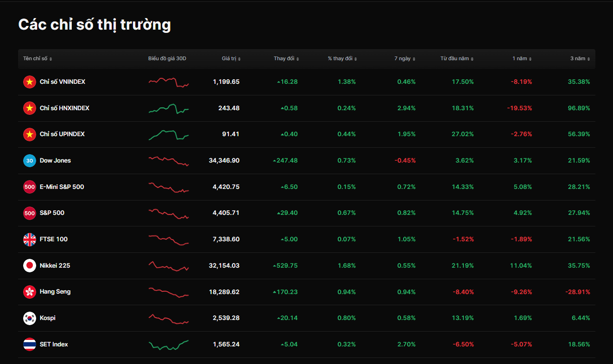Click the Japan flag icon for Nikkei 225
Image resolution: width=613 pixels, height=364 pixels.
[30, 266]
